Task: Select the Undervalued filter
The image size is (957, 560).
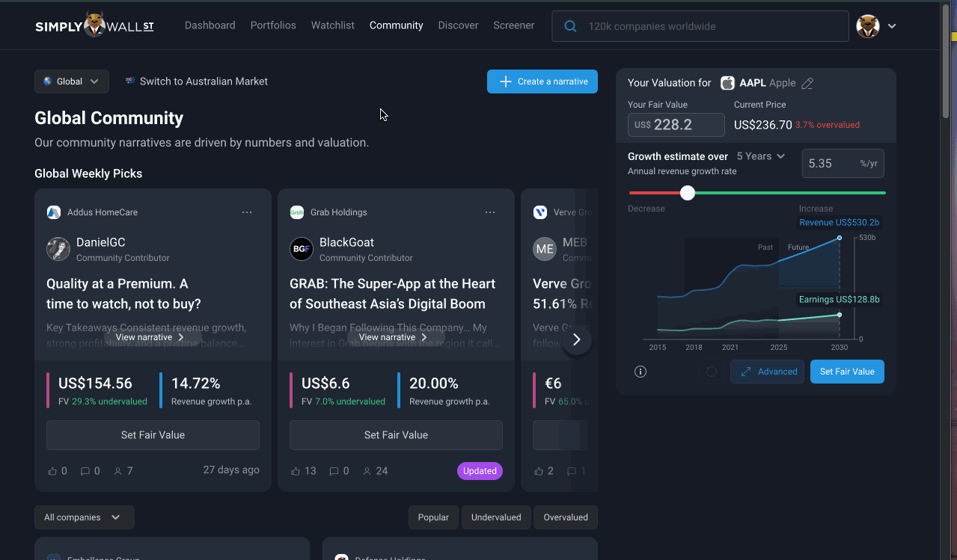Action: click(x=496, y=517)
